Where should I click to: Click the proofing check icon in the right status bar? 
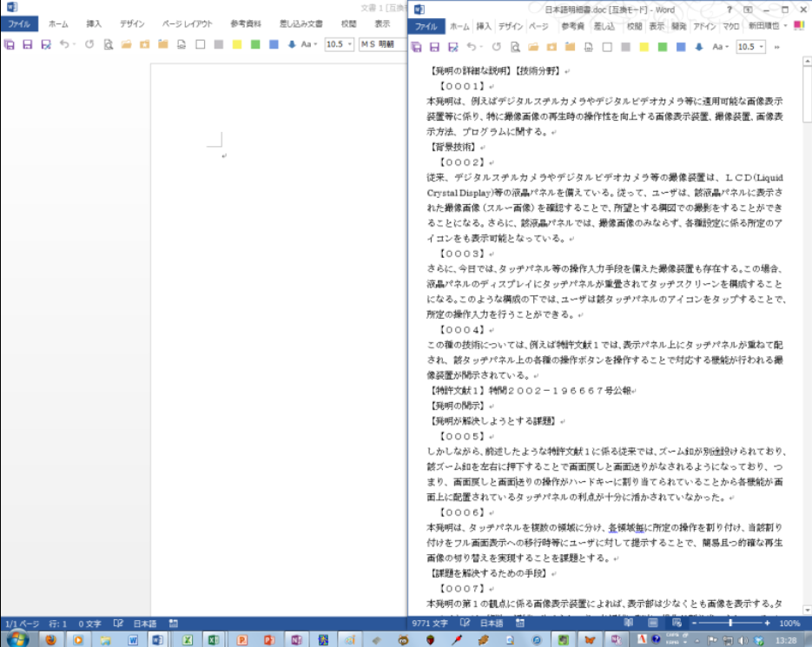pos(466,624)
